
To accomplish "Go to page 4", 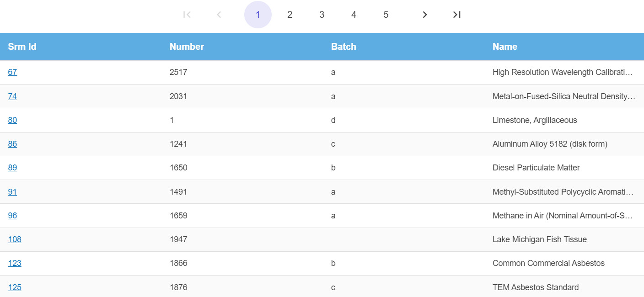I will pyautogui.click(x=354, y=15).
